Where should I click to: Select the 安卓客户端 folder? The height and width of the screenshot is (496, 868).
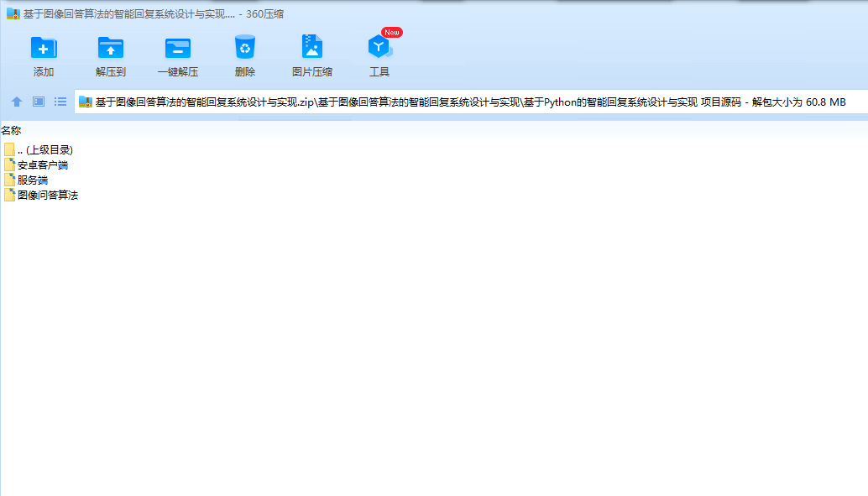coord(36,165)
